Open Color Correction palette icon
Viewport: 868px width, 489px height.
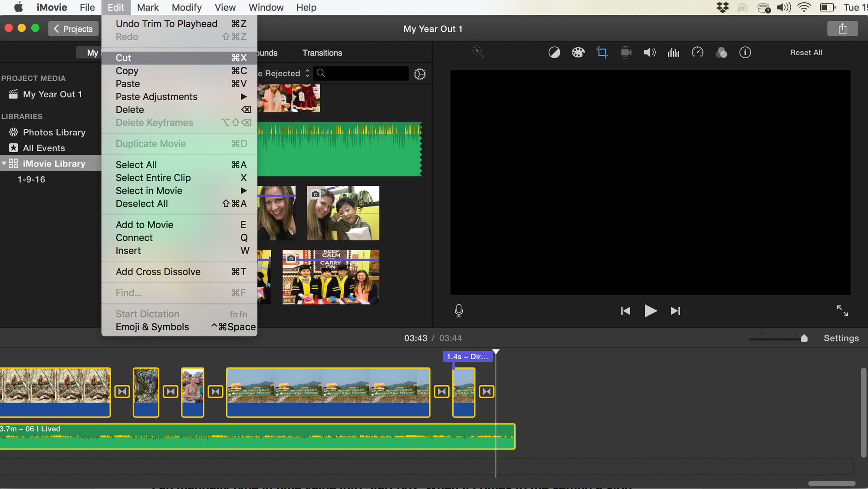tap(578, 53)
